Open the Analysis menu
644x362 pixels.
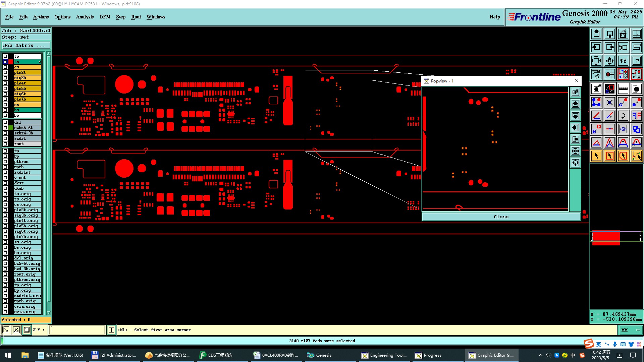85,17
